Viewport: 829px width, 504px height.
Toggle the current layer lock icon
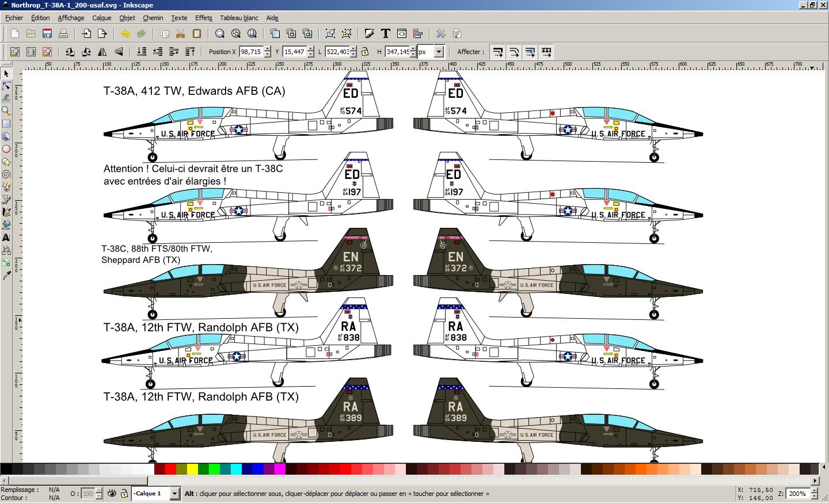click(x=124, y=494)
